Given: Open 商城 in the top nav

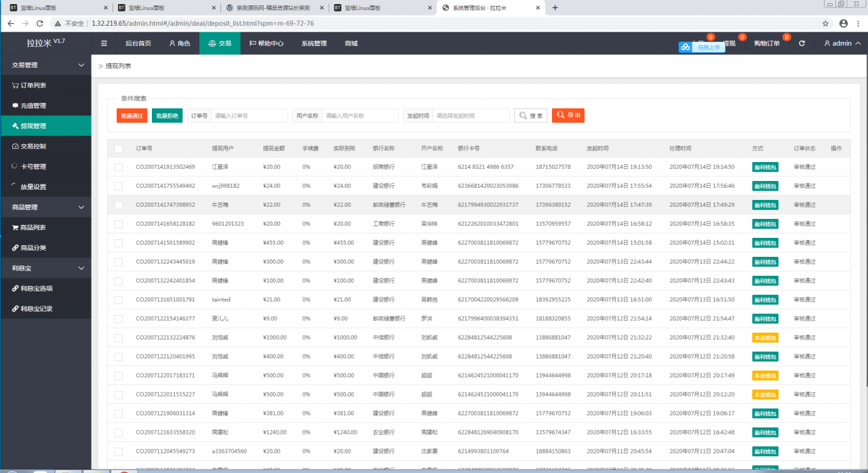Looking at the screenshot, I should (351, 43).
